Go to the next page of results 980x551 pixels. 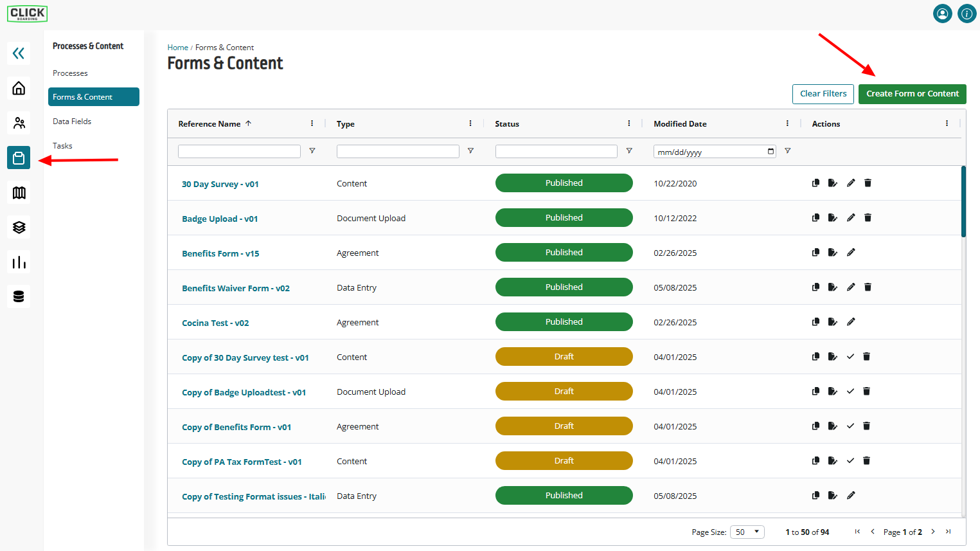point(933,532)
